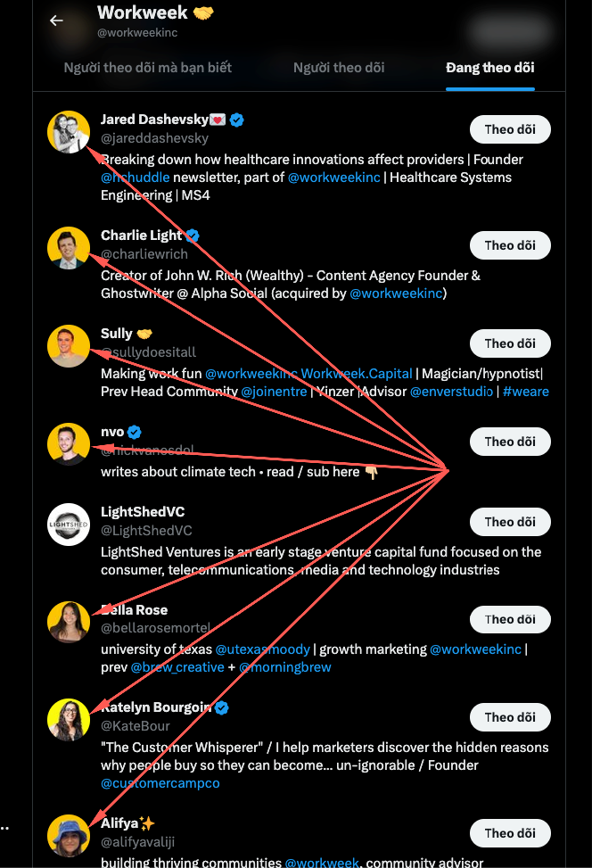Go back using the left arrow icon
The image size is (592, 868).
pos(56,21)
